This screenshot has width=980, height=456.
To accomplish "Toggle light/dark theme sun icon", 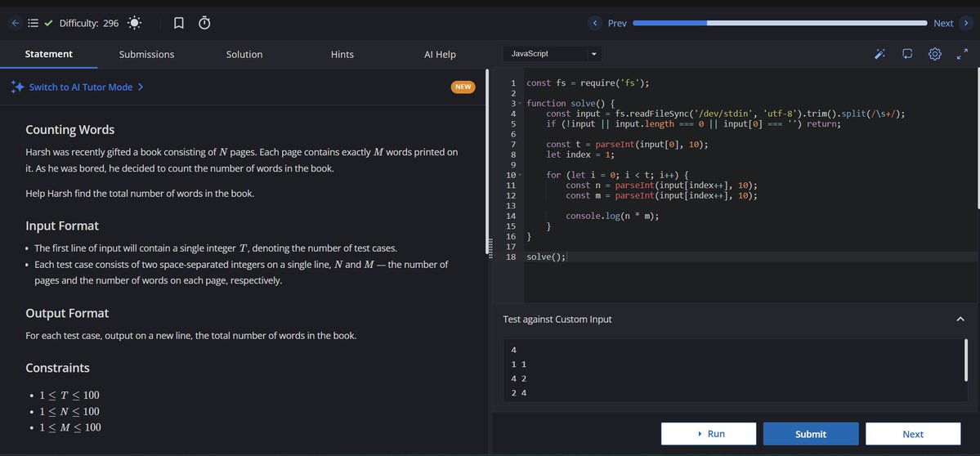I will (134, 23).
